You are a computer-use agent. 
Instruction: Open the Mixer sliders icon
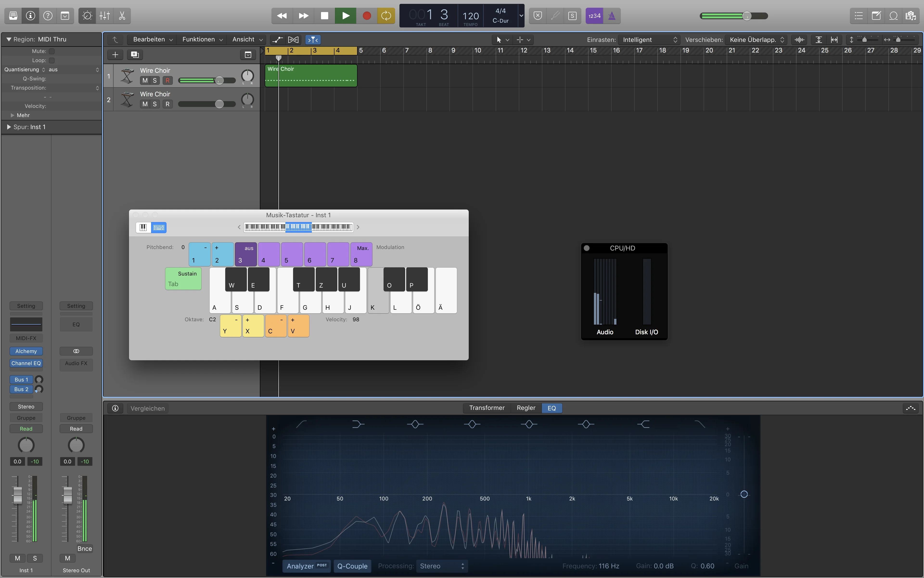pos(105,16)
